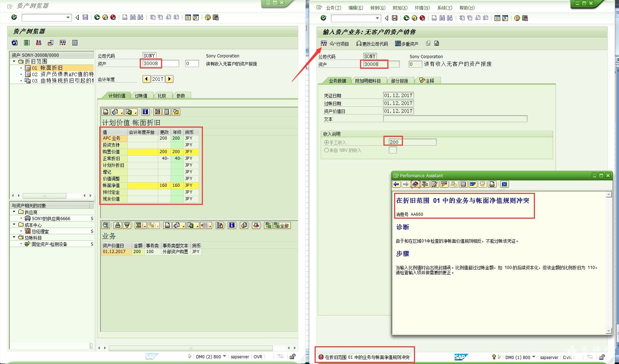Click the yellow Help question icon in Asset Explorer
619x364 pixels.
208,17
